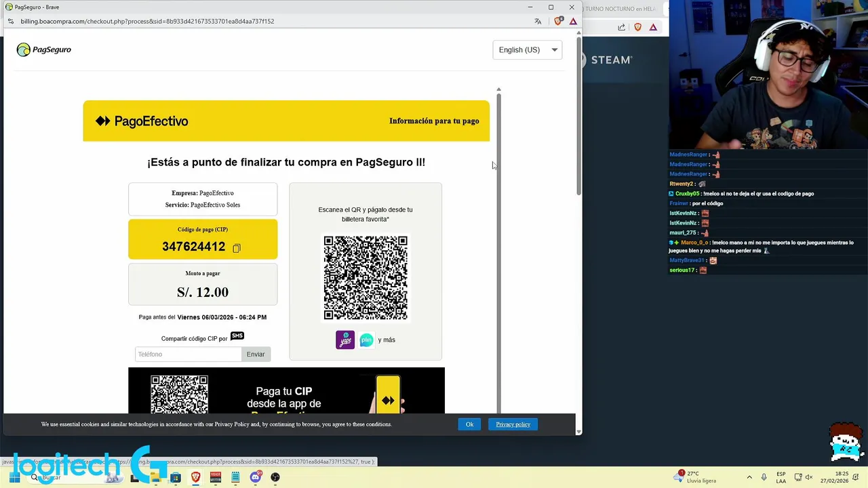
Task: Click the share icon in the background browser window
Action: point(621,27)
